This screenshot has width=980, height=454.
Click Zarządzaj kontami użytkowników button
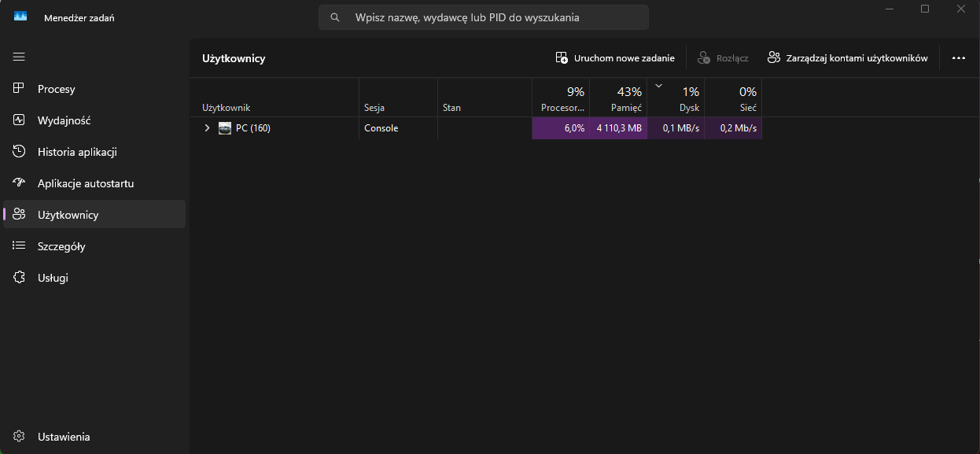pos(848,58)
